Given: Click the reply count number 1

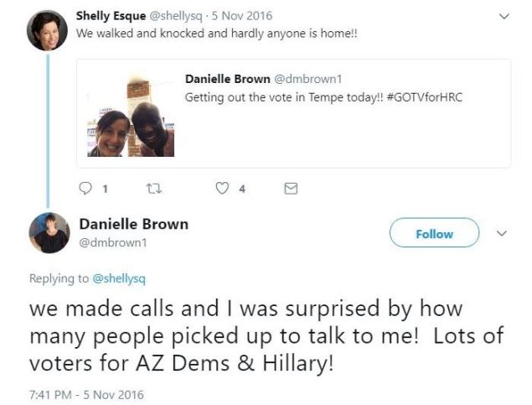Looking at the screenshot, I should tap(106, 189).
